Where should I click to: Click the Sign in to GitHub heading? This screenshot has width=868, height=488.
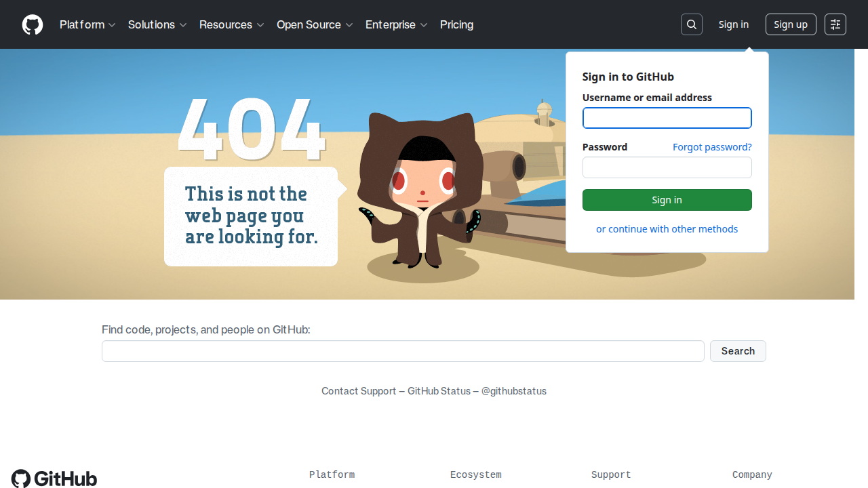click(628, 77)
